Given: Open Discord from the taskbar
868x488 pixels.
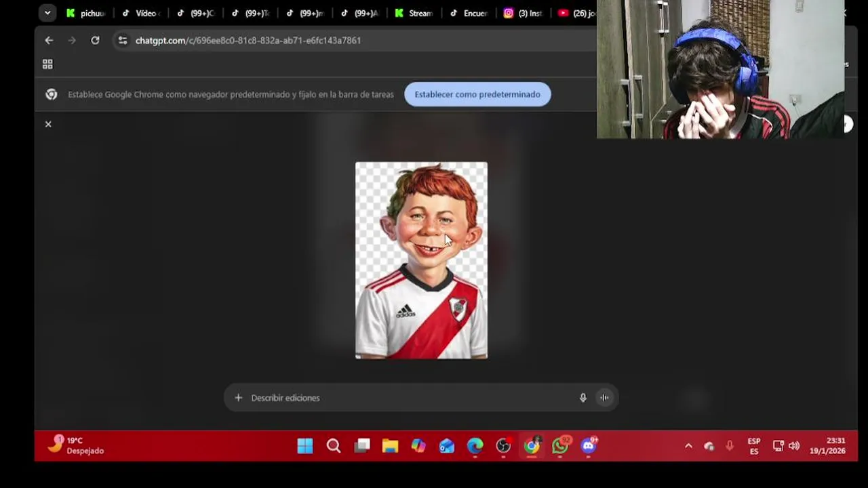Looking at the screenshot, I should click(x=589, y=445).
